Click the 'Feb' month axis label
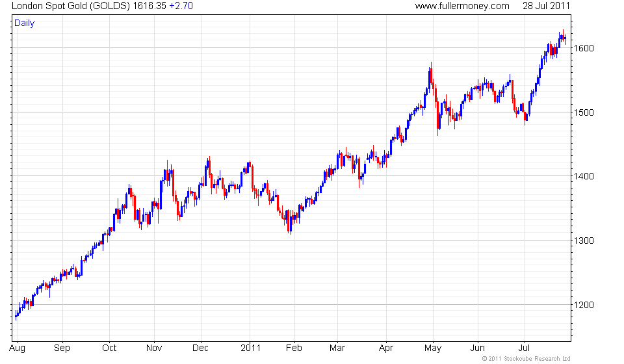The image size is (624, 364). [294, 348]
